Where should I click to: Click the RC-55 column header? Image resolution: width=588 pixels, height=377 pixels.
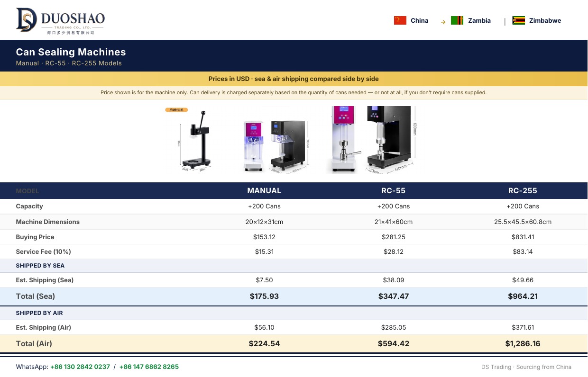[394, 191]
